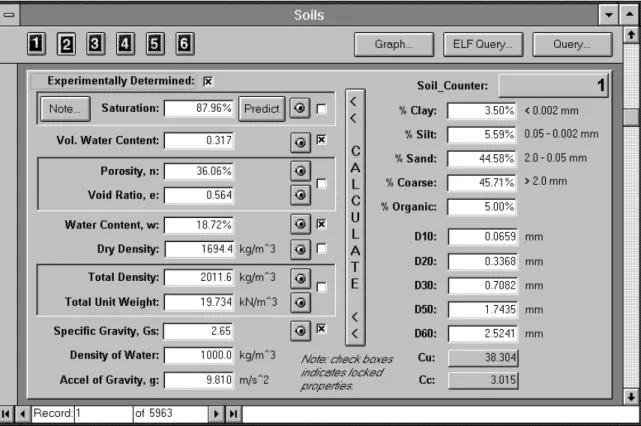This screenshot has width=641, height=426.
Task: Click the Total Density field
Action: coord(199,277)
